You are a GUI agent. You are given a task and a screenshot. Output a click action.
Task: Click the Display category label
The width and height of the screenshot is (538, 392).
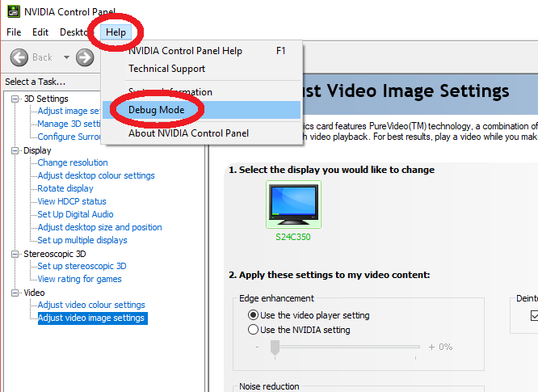pos(37,150)
